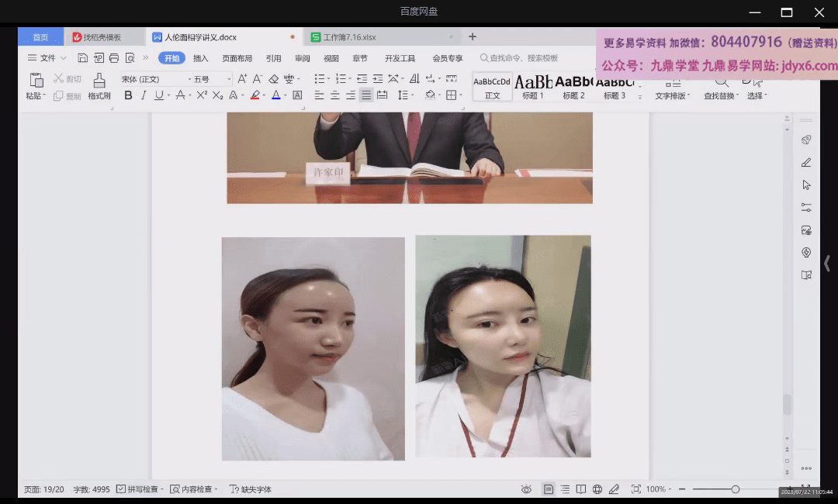Click the clear formatting eraser icon

pyautogui.click(x=273, y=79)
